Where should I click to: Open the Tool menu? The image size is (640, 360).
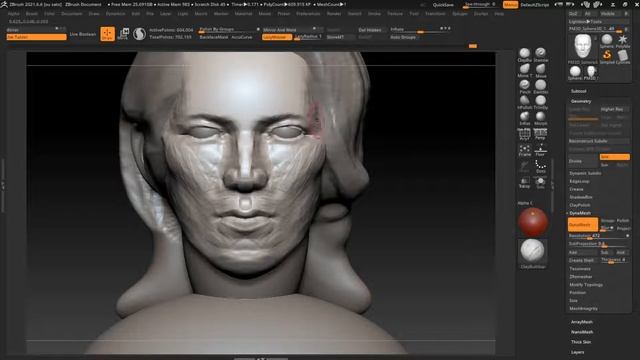click(x=414, y=14)
